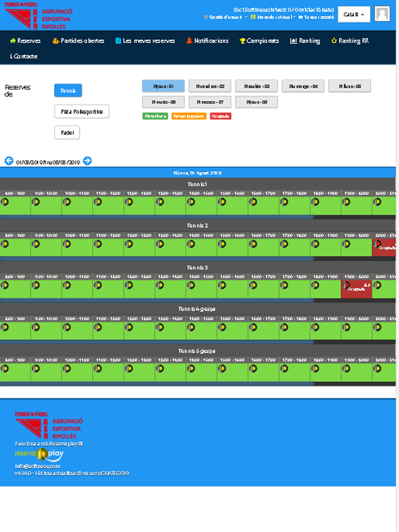The width and height of the screenshot is (399, 532).
Task: Open the Contacte menu item
Action: tap(24, 56)
